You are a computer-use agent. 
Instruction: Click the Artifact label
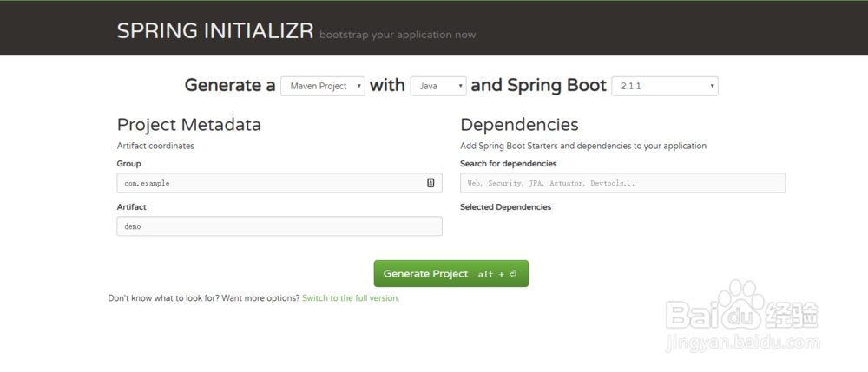[x=132, y=206]
